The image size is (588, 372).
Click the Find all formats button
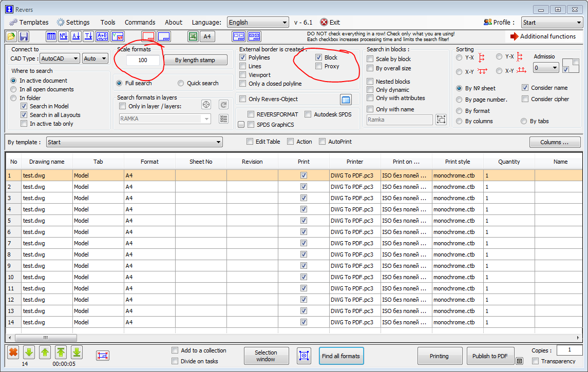[342, 356]
